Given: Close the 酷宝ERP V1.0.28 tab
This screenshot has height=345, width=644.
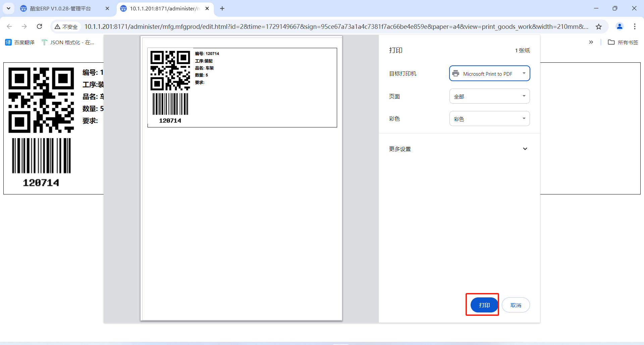Looking at the screenshot, I should point(107,8).
